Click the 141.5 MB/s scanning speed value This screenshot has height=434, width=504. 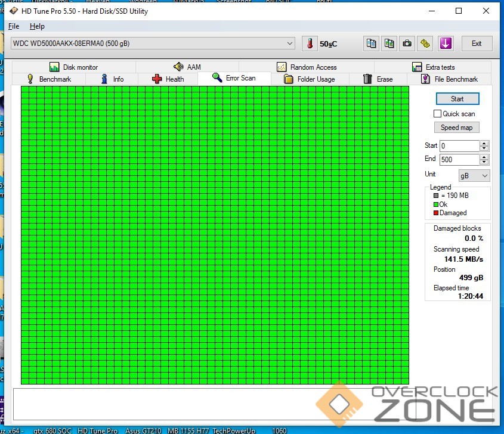[x=463, y=259]
